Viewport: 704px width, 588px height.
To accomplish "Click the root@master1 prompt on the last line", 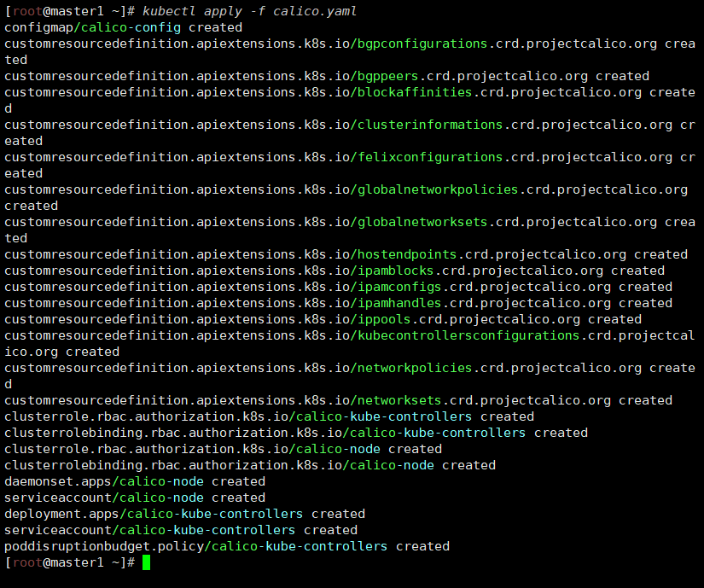I will 70,562.
